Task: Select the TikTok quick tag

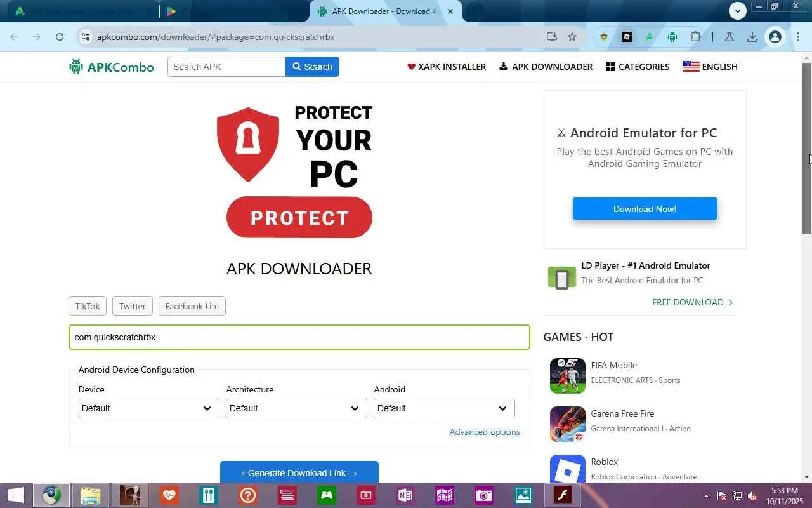Action: (88, 306)
